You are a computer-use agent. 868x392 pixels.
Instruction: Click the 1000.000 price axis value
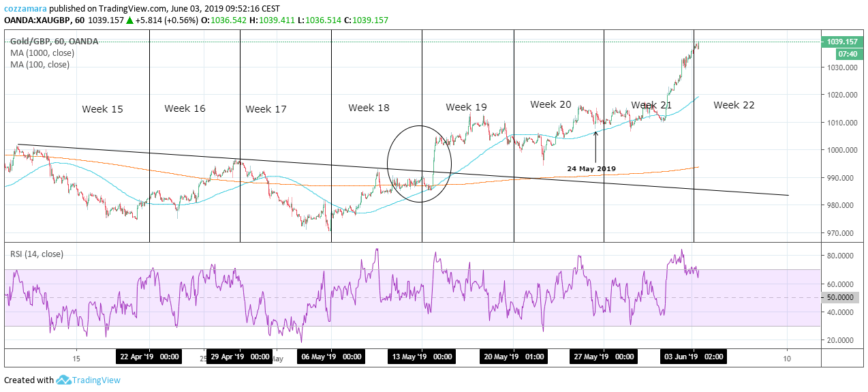pos(841,150)
